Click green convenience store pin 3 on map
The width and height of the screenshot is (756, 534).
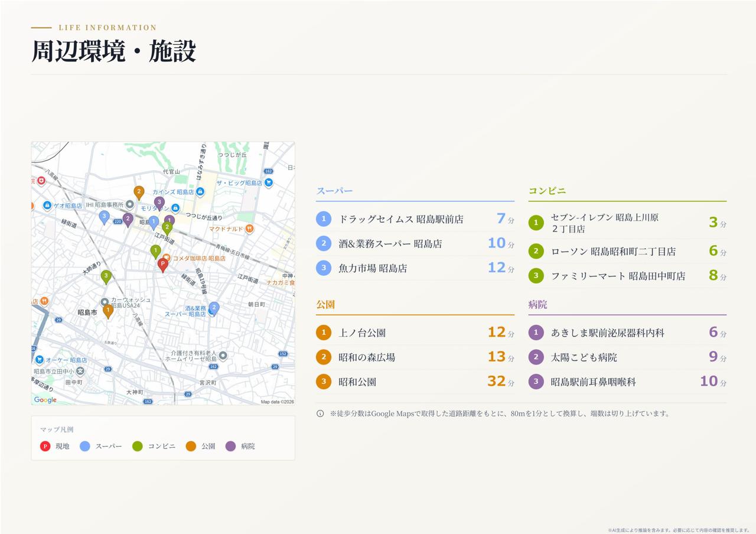point(106,276)
